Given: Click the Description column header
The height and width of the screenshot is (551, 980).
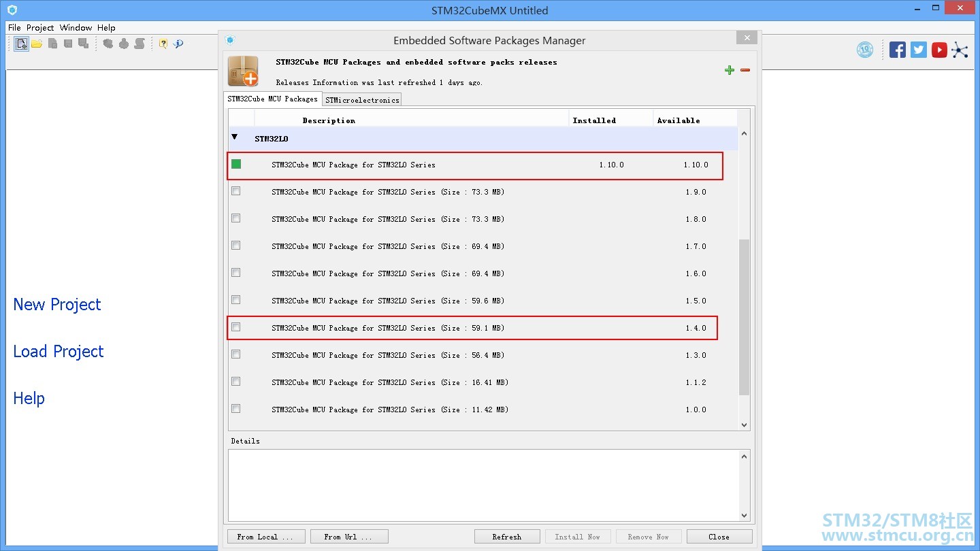Looking at the screenshot, I should [x=329, y=120].
